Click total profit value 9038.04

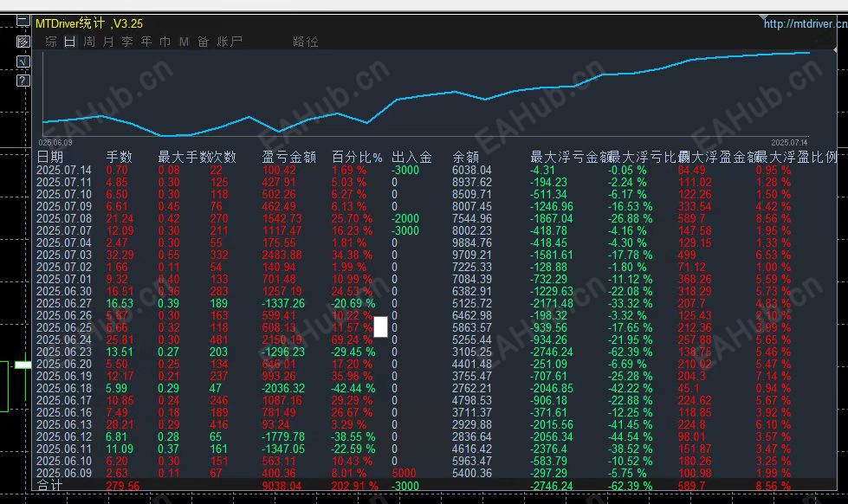(282, 486)
